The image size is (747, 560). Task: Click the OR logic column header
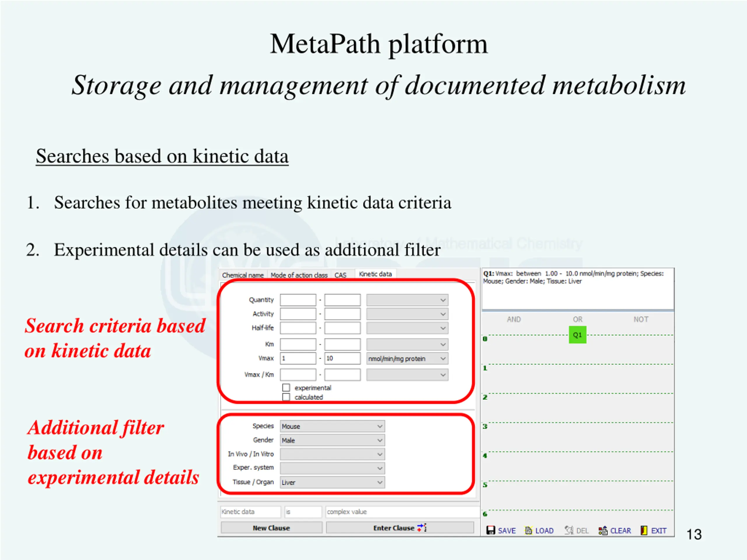pos(577,319)
